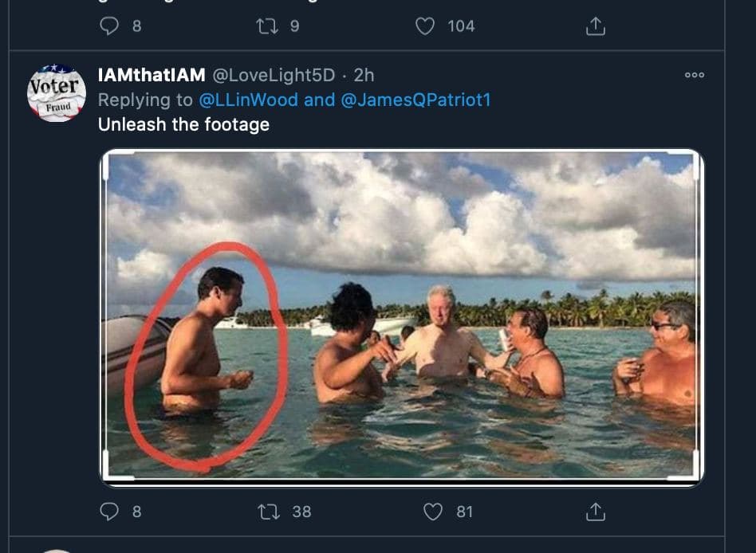Click the top-right crop corner handle
The height and width of the screenshot is (553, 756).
click(x=697, y=154)
